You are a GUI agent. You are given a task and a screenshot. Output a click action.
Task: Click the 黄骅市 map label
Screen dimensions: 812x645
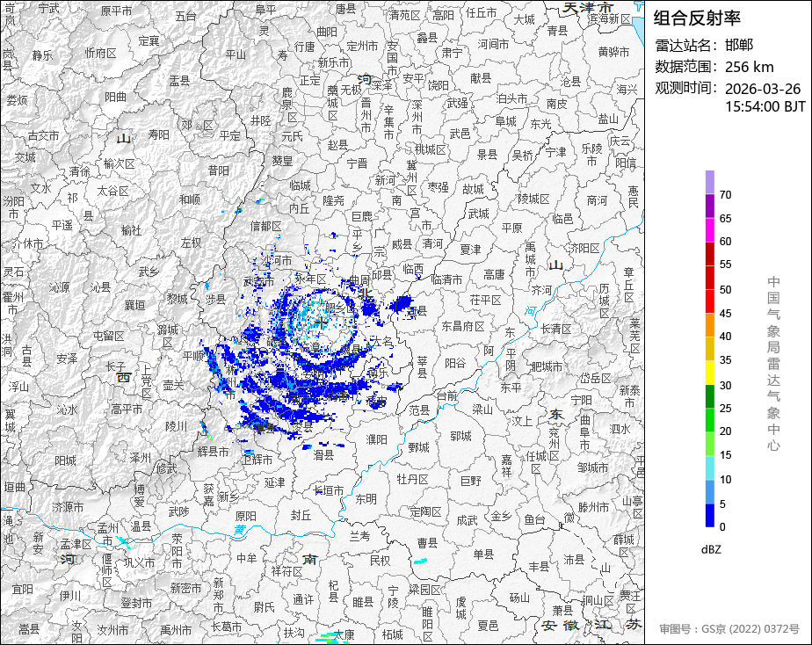[x=613, y=52]
